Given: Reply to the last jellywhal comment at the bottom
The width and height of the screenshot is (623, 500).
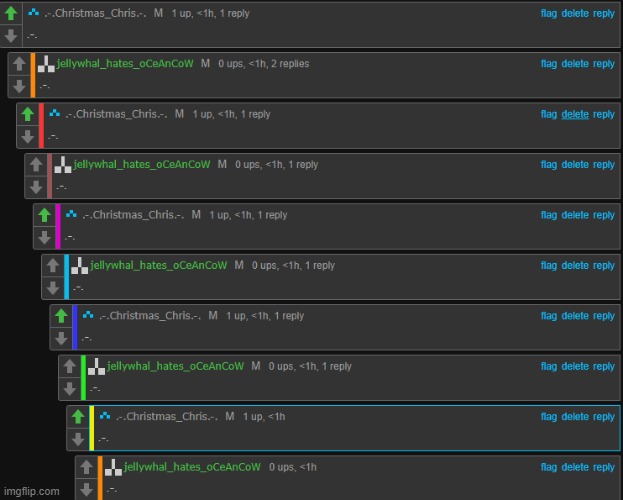Looking at the screenshot, I should point(604,467).
